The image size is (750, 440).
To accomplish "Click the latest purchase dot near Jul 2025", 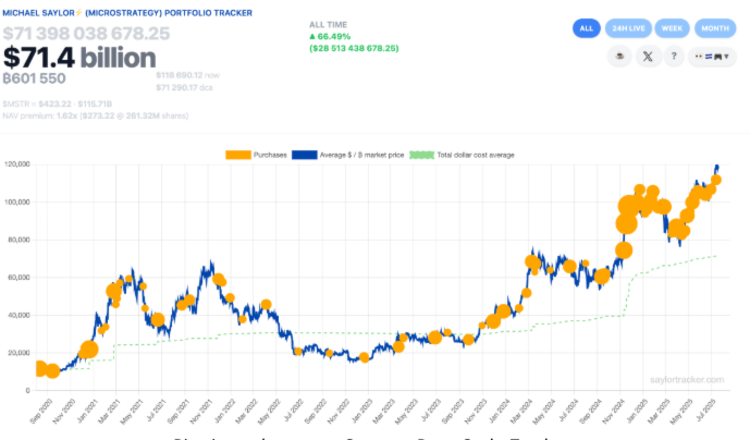I will (716, 180).
